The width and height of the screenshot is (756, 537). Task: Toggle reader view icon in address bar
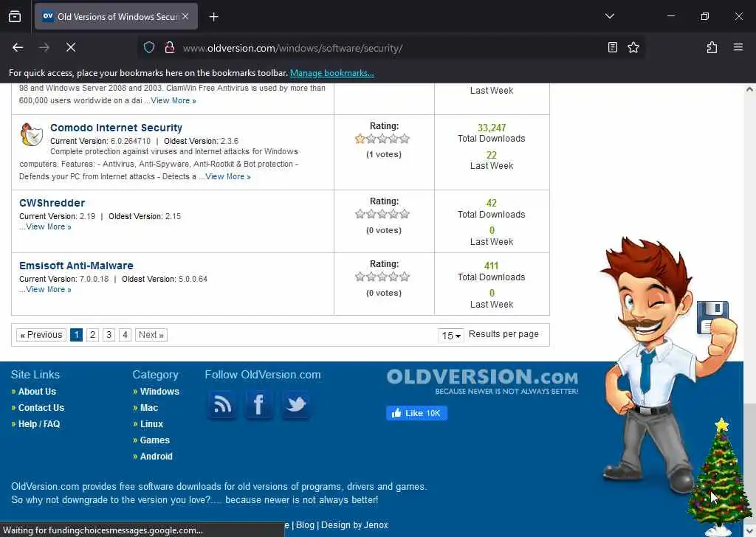(612, 47)
